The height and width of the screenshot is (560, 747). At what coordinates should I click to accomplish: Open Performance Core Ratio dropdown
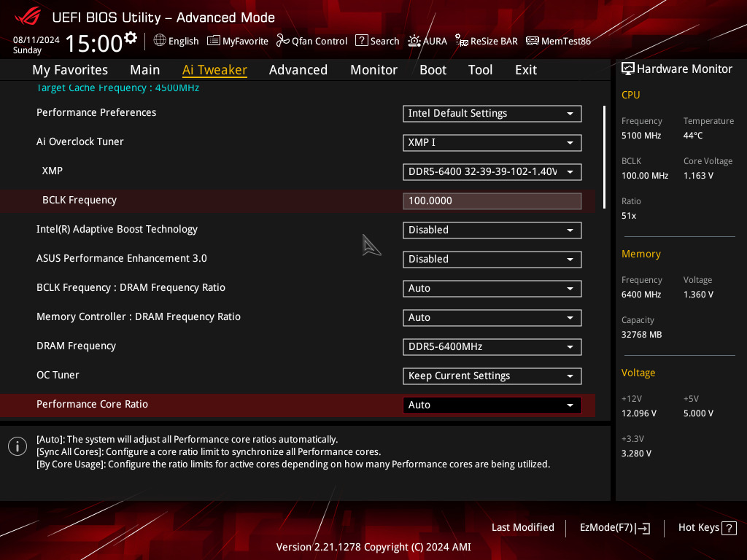(492, 405)
